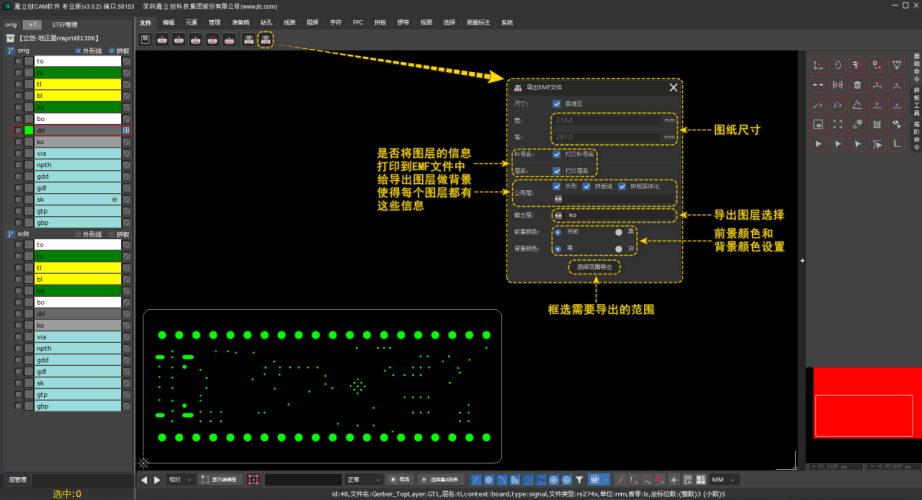The width and height of the screenshot is (922, 500).
Task: Open the 文件 menu
Action: [x=145, y=22]
